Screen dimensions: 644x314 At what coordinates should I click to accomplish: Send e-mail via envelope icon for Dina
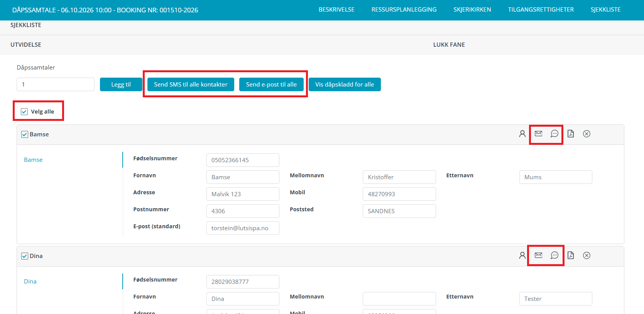(x=538, y=255)
